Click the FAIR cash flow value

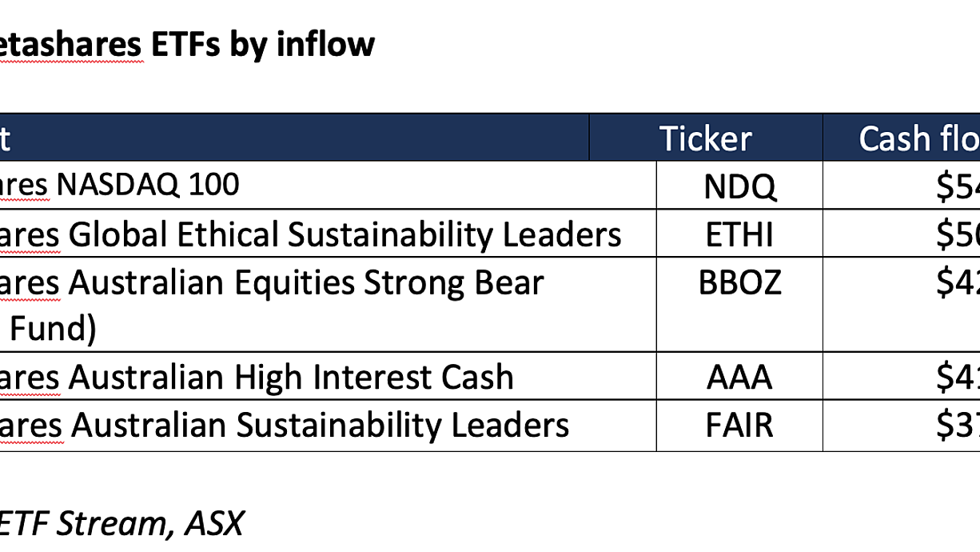(958, 425)
